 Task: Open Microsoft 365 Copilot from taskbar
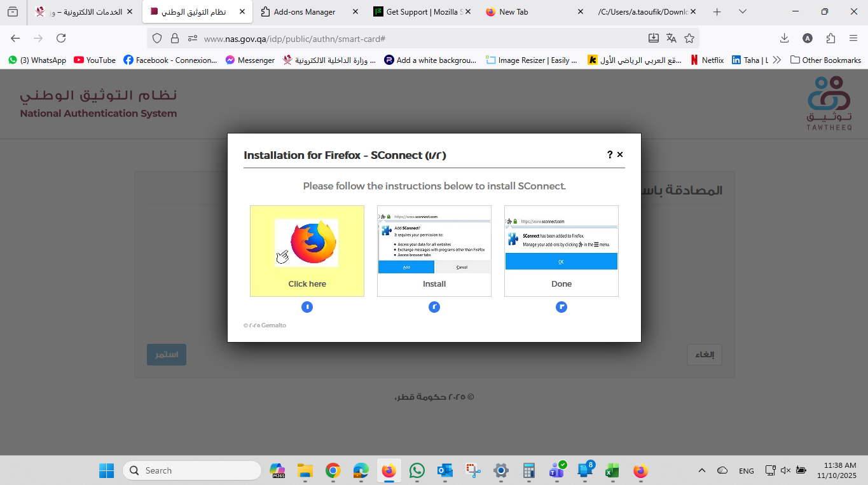(x=277, y=470)
